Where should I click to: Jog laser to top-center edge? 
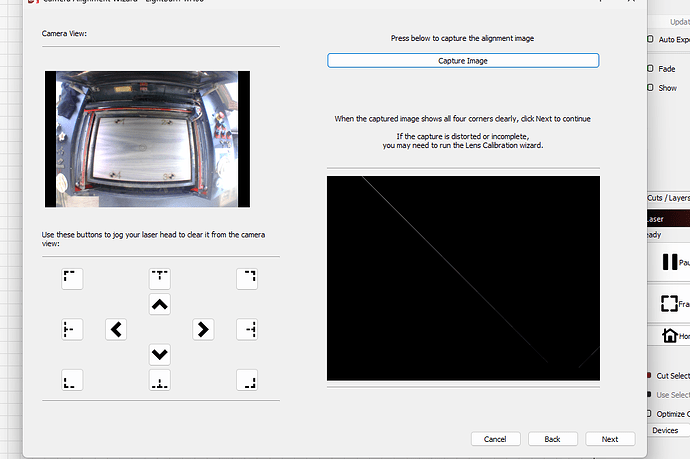coord(160,279)
